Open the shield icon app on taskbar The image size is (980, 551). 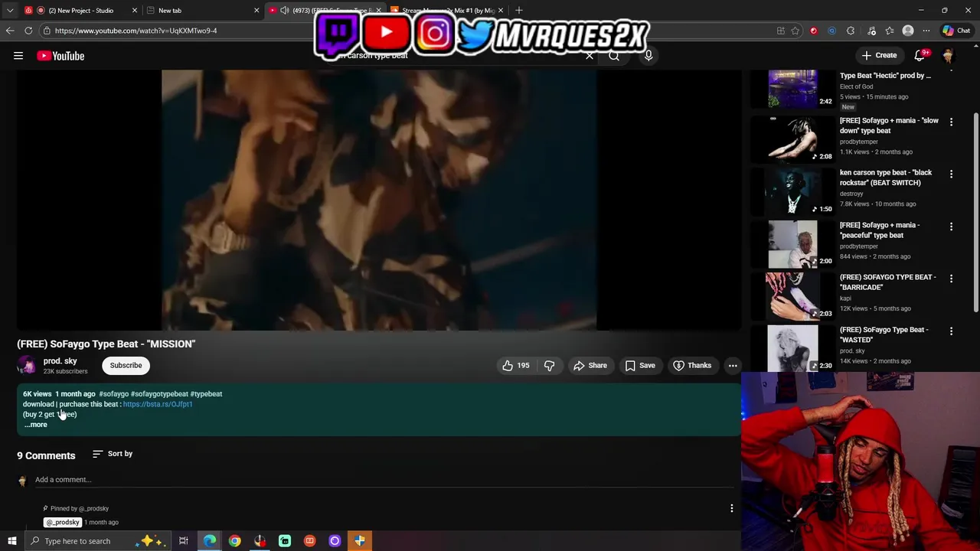point(360,541)
